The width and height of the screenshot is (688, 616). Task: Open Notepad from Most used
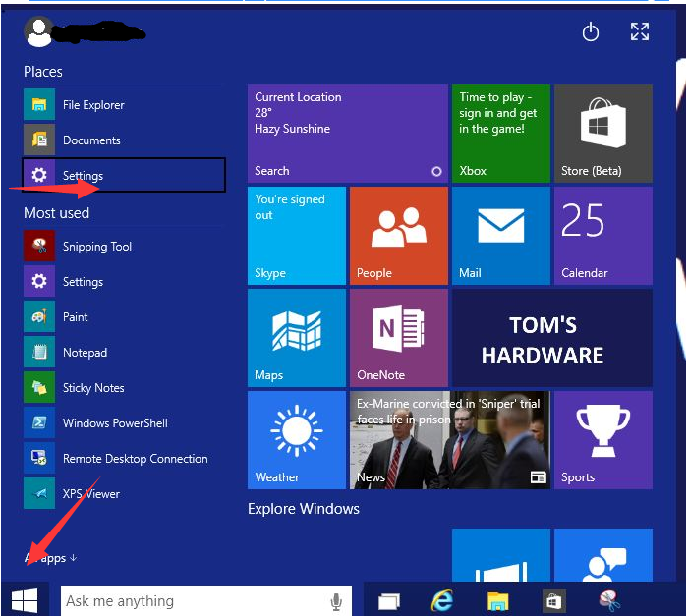point(124,353)
